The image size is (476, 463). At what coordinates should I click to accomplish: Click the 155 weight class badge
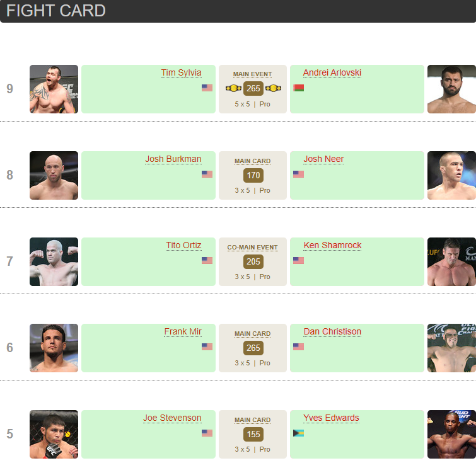click(253, 434)
